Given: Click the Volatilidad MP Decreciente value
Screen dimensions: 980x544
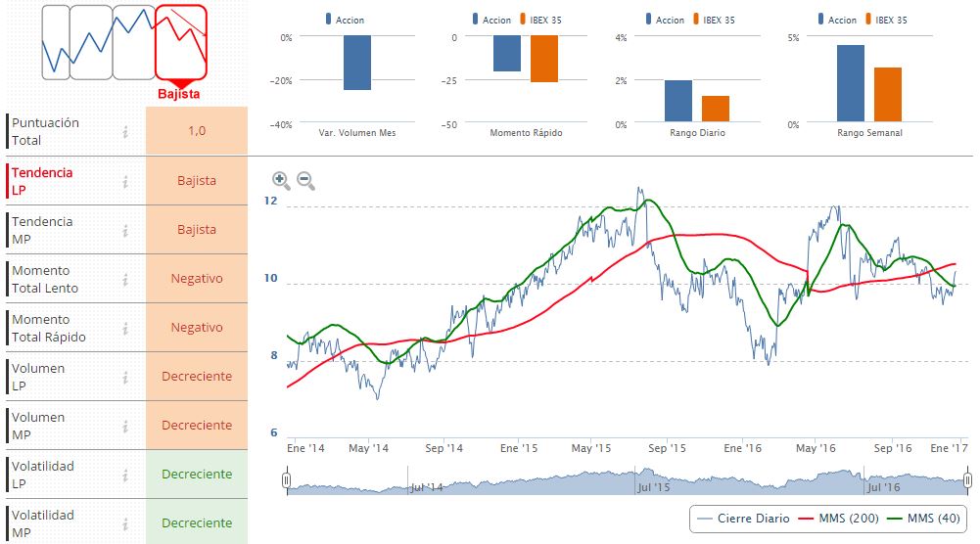Looking at the screenshot, I should tap(197, 523).
